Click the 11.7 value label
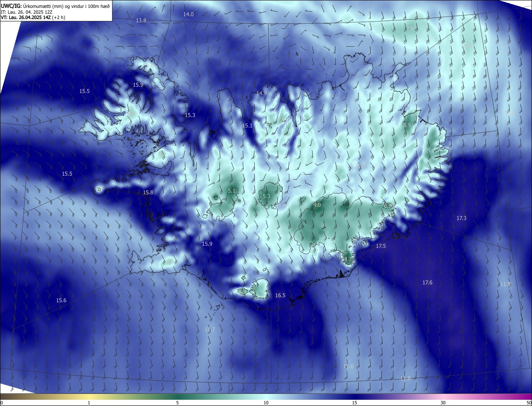Viewport: 532px width, 406px height. click(x=210, y=330)
